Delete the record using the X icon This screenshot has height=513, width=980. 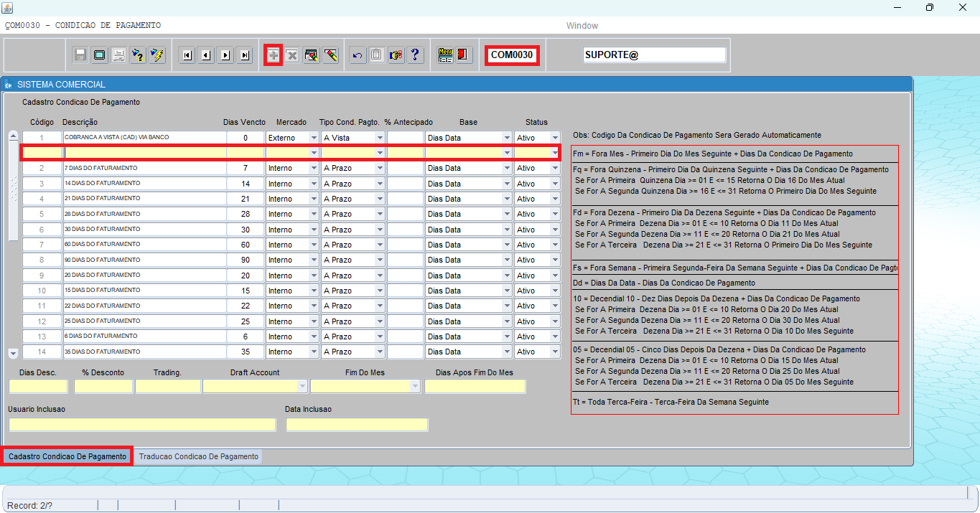(x=292, y=55)
